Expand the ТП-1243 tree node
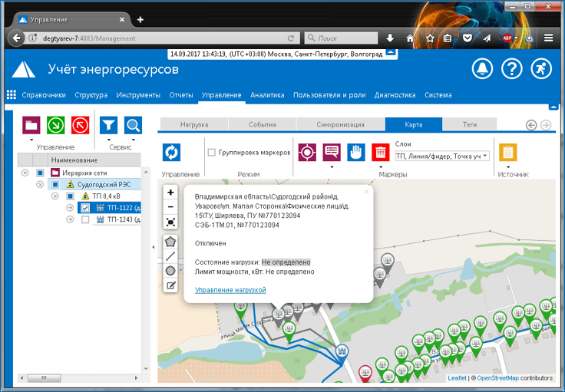This screenshot has width=565, height=392. (x=70, y=220)
